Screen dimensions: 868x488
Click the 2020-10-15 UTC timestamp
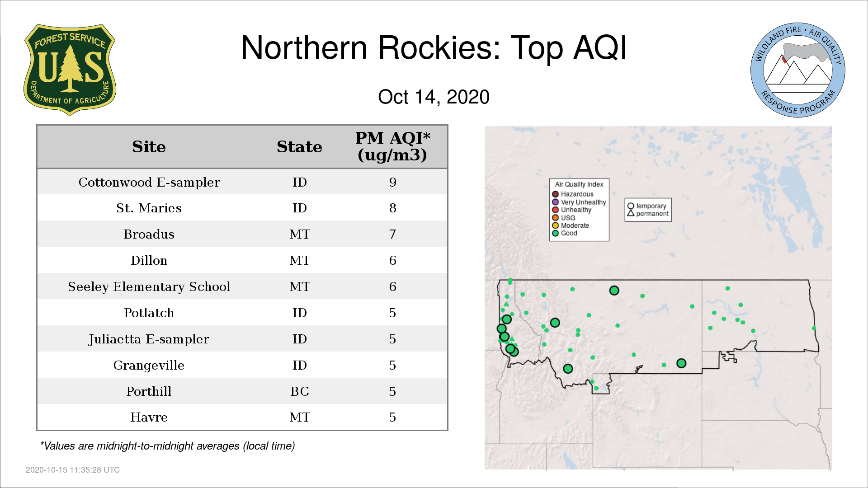[x=73, y=470]
